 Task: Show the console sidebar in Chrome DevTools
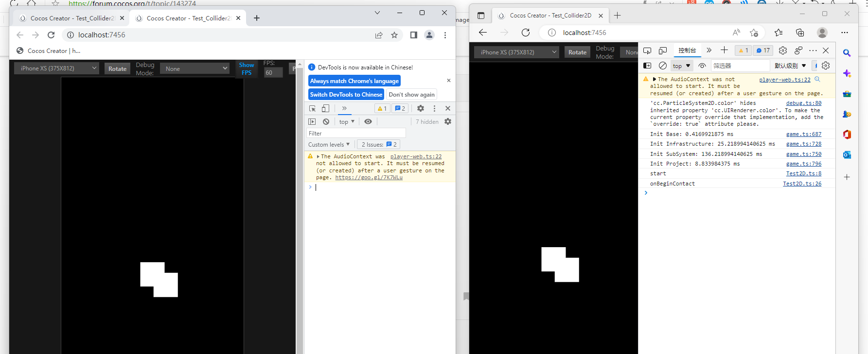[312, 122]
